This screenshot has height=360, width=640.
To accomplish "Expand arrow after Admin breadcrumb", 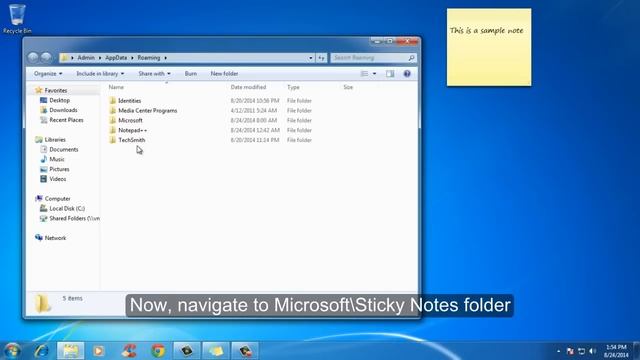I will 100,58.
